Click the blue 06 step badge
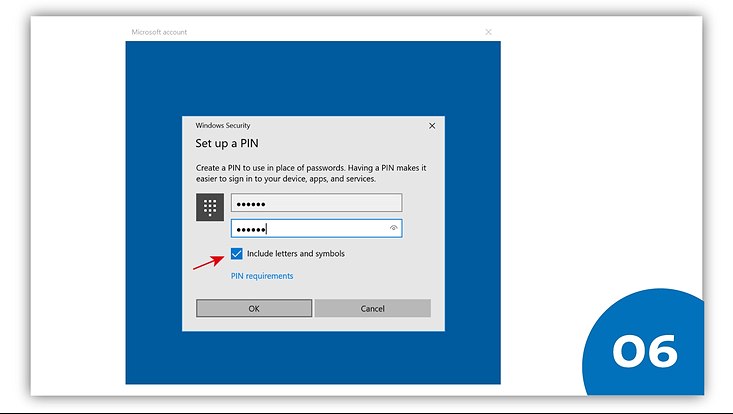Image resolution: width=733 pixels, height=414 pixels. tap(643, 350)
